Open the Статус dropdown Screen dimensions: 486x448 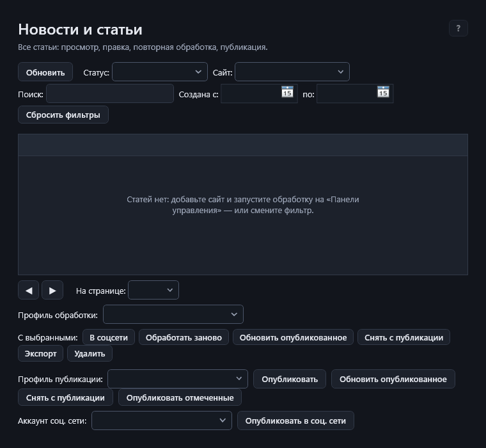click(x=160, y=72)
